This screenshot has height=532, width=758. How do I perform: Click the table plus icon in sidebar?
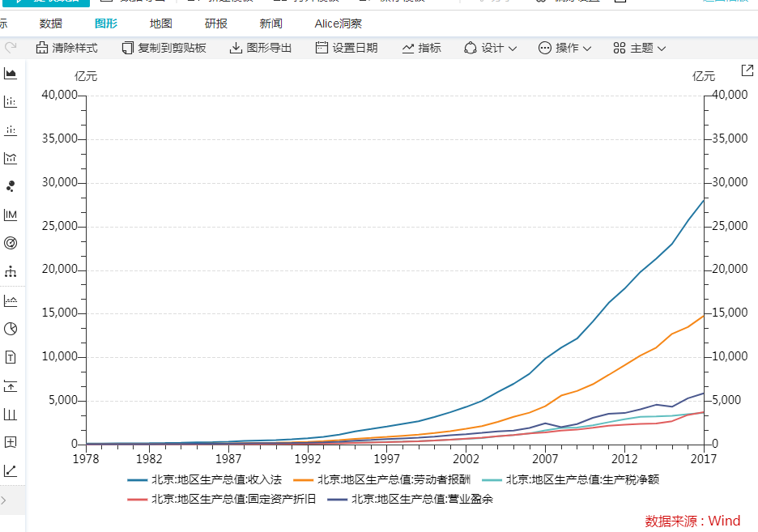11,442
